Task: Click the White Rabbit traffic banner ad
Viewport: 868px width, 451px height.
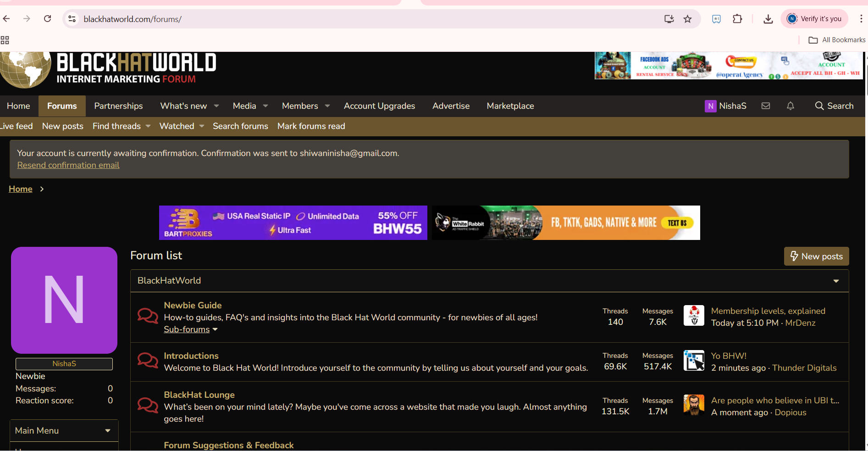Action: pos(566,223)
